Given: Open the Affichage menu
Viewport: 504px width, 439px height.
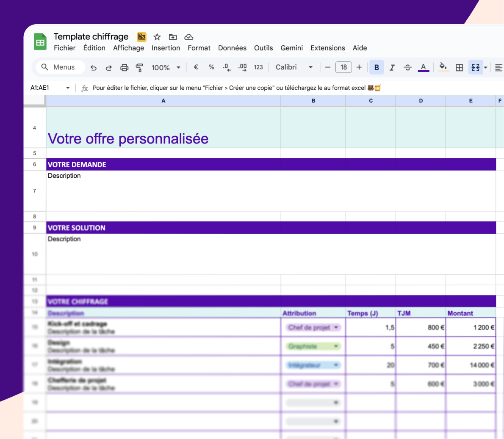Looking at the screenshot, I should coord(129,48).
